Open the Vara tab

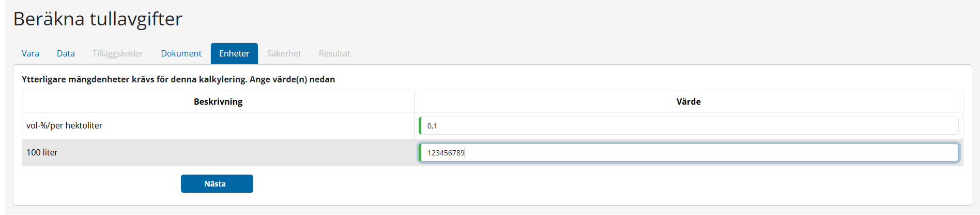[x=30, y=53]
